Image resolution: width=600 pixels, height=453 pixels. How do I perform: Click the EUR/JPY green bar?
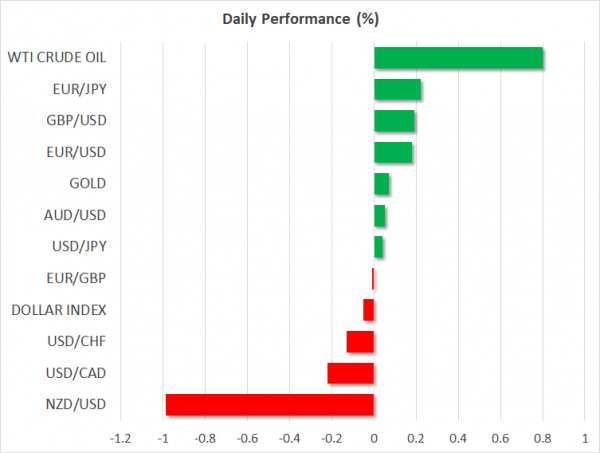pos(397,90)
